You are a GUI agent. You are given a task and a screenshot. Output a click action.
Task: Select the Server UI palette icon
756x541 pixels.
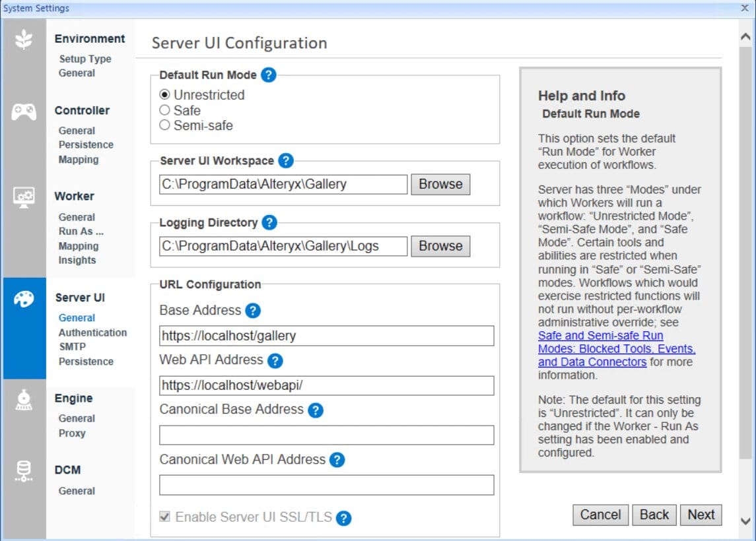click(24, 298)
